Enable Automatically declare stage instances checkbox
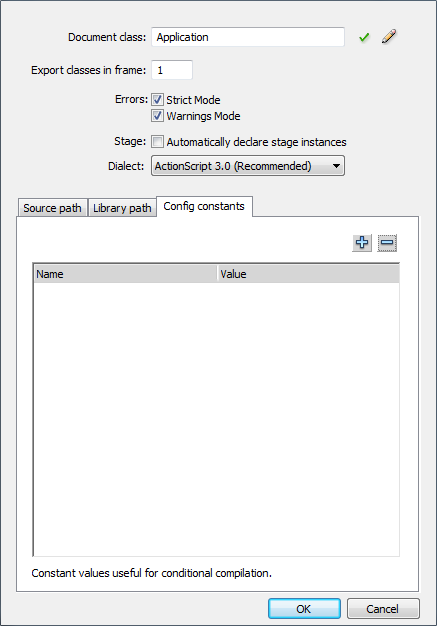 click(x=157, y=142)
